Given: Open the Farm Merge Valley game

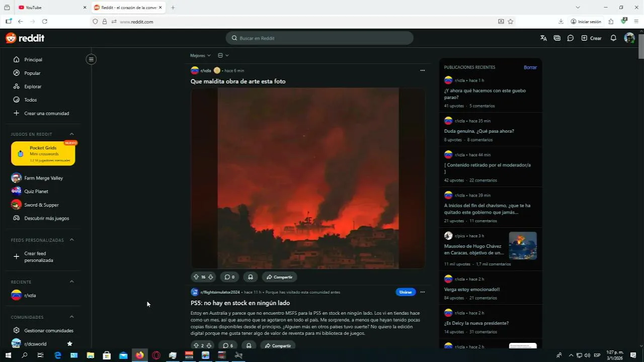Looking at the screenshot, I should click(x=43, y=178).
